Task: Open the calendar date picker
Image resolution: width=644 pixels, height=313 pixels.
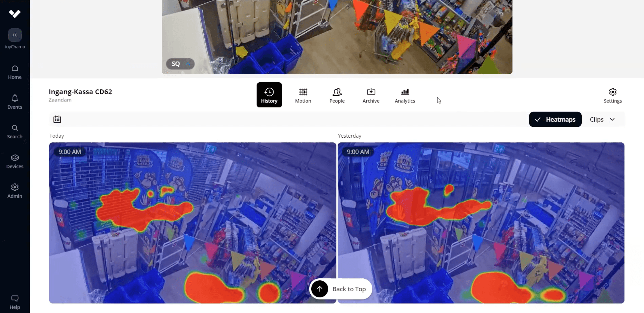Action: click(x=57, y=119)
